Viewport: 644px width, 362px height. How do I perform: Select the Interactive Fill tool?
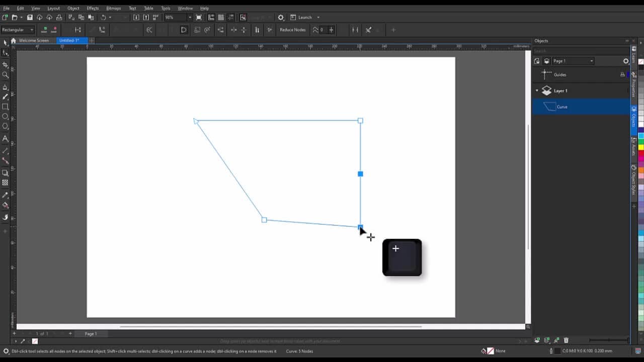click(6, 205)
